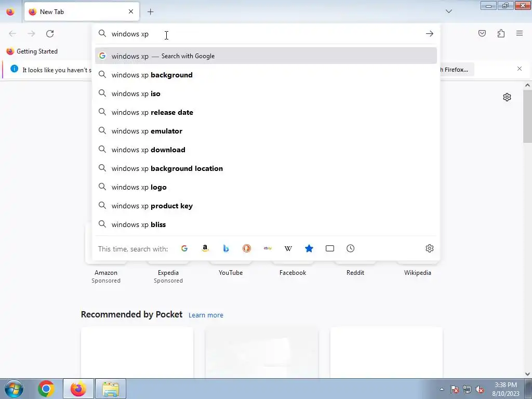Save to Pocket icon
Viewport: 532px width, 399px height.
pos(482,33)
